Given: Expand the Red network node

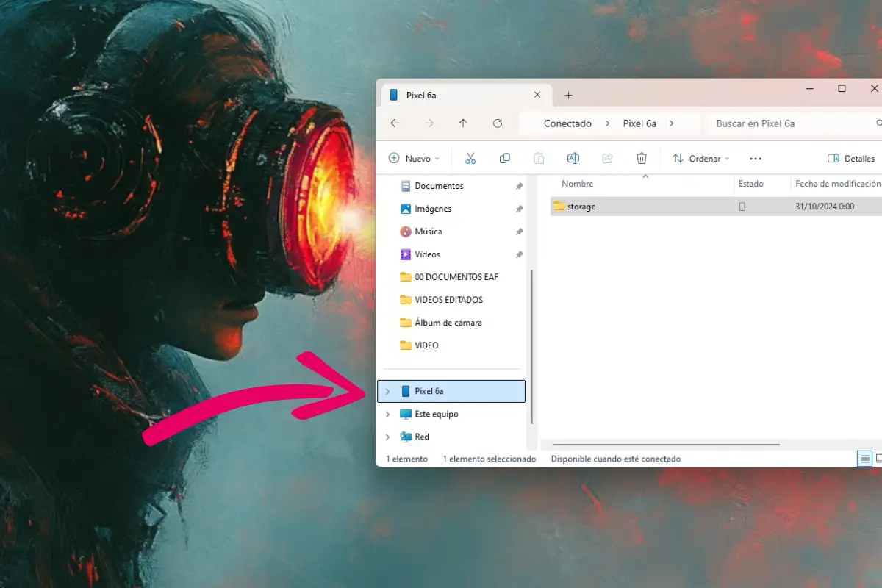Looking at the screenshot, I should 387,437.
